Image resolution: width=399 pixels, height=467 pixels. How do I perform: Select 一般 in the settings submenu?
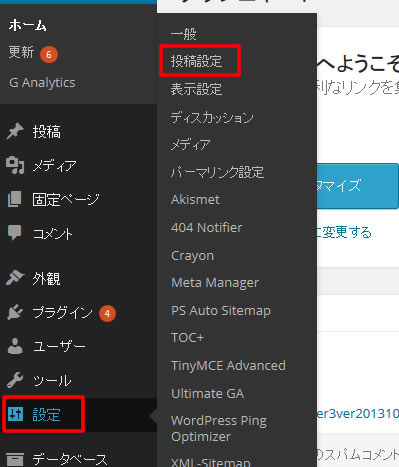(x=184, y=34)
